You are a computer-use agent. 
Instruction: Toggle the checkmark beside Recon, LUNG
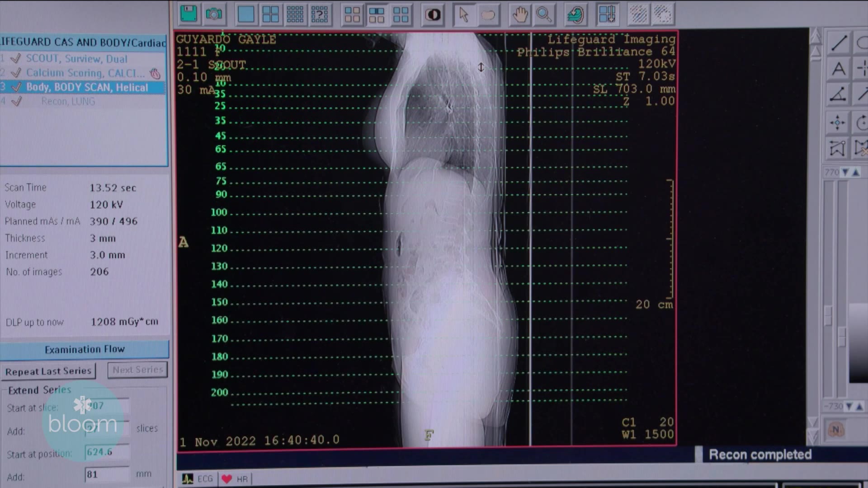click(16, 101)
